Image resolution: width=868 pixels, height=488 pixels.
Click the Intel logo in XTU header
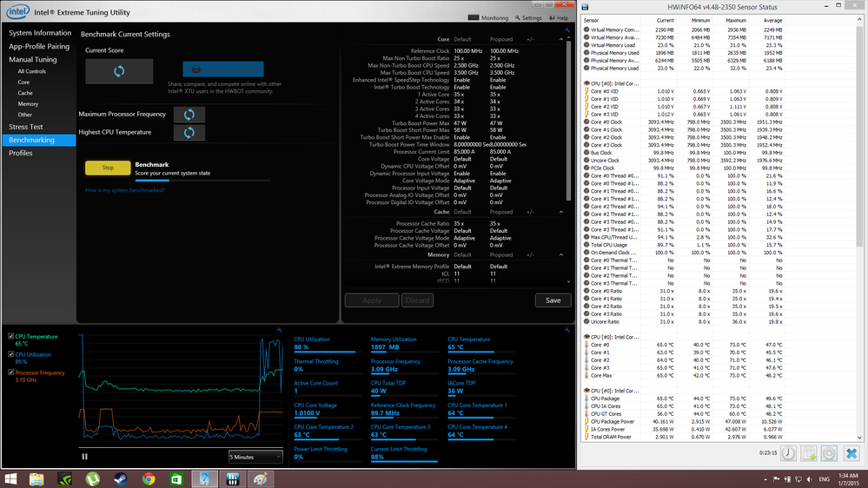click(x=17, y=11)
